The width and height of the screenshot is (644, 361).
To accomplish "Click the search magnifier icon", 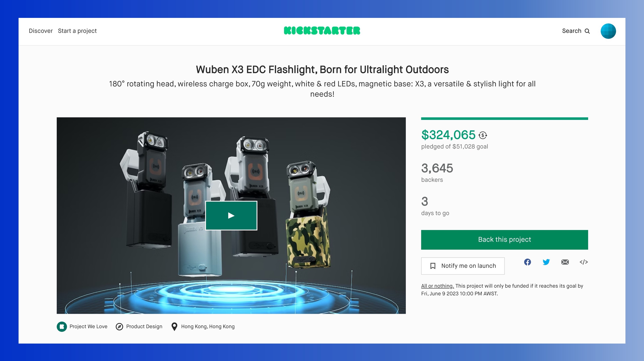I will click(587, 31).
